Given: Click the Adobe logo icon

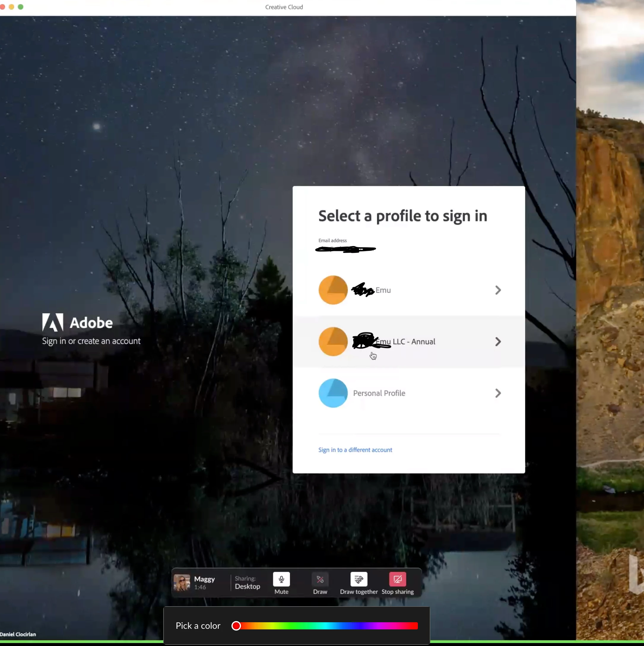Looking at the screenshot, I should [53, 322].
